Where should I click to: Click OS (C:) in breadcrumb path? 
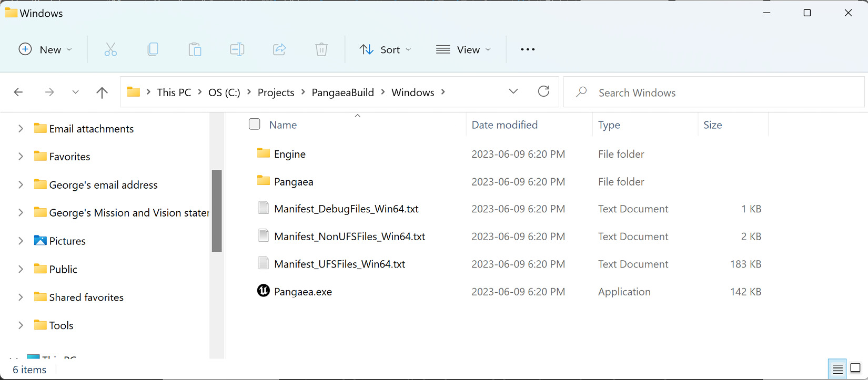[224, 93]
